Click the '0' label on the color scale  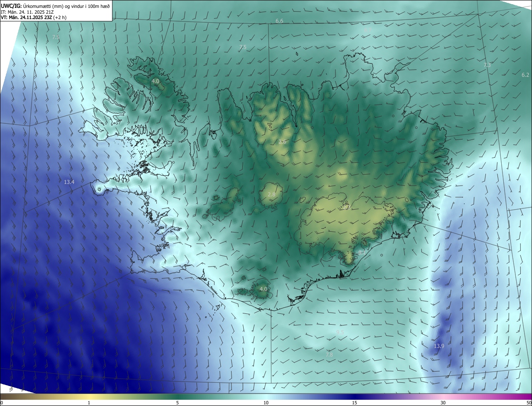pyautogui.click(x=2, y=403)
